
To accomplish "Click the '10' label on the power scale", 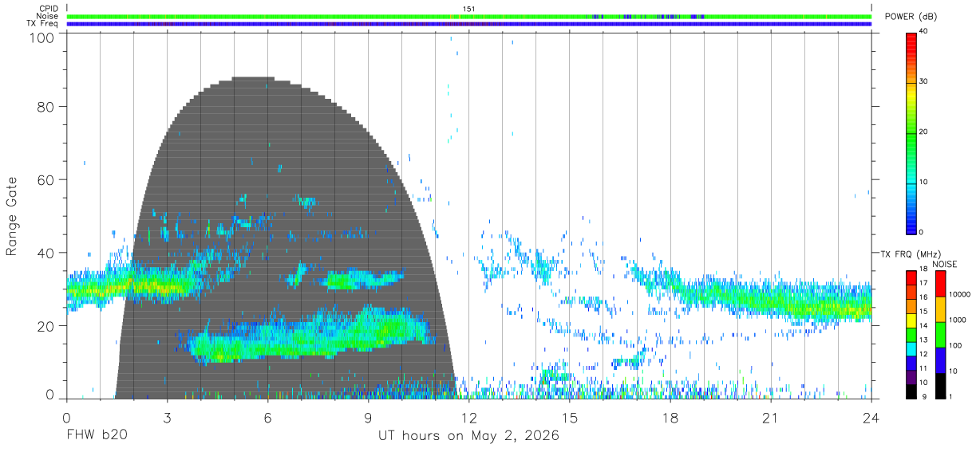I will coord(923,183).
